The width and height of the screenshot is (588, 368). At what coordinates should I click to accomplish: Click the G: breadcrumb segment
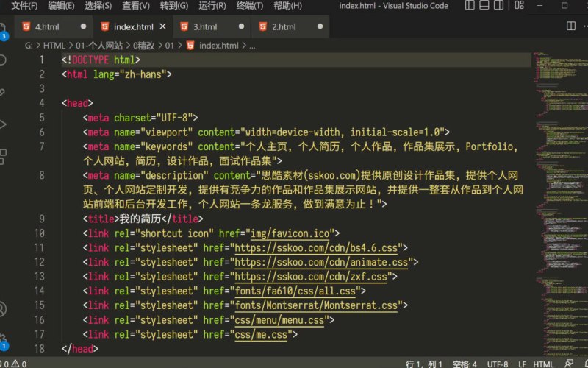29,46
